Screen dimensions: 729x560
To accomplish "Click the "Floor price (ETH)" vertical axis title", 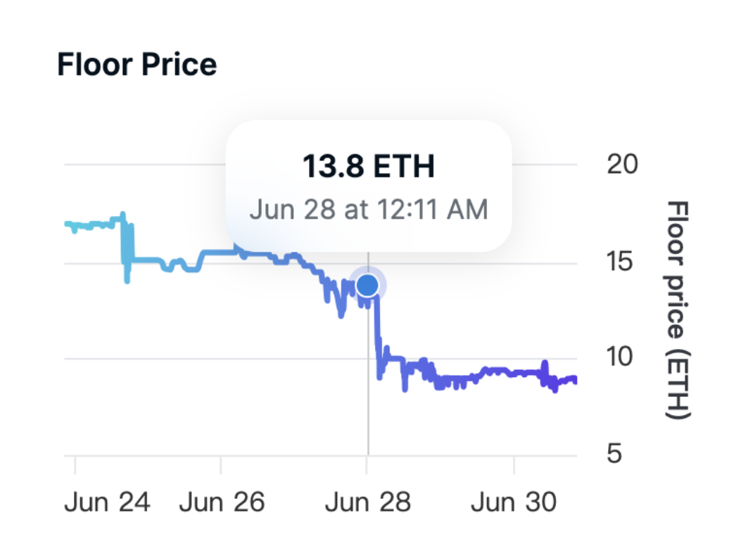I will pyautogui.click(x=677, y=310).
